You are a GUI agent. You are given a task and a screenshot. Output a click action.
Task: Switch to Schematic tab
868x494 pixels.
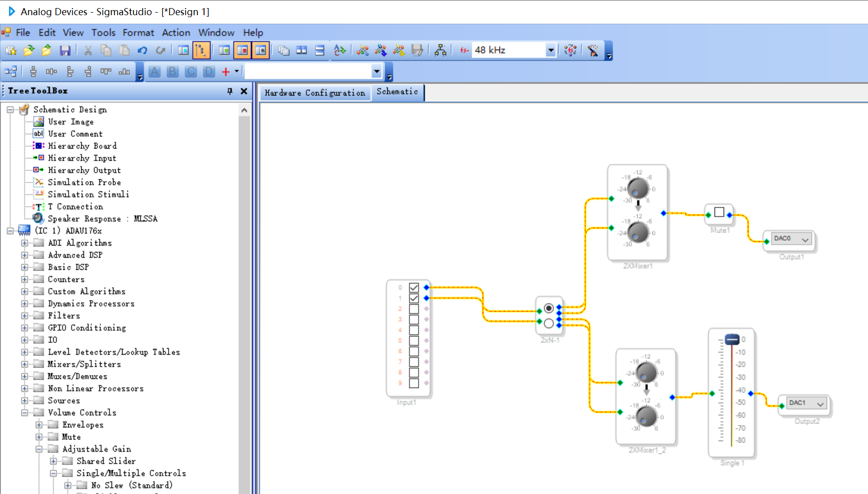(397, 92)
